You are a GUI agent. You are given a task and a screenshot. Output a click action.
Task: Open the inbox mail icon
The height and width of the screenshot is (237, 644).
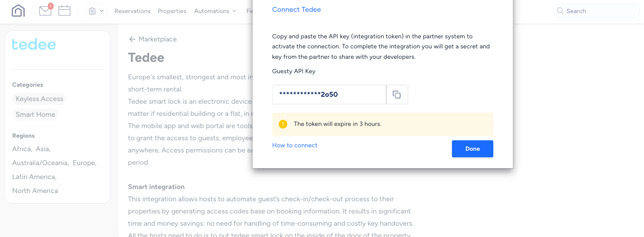[45, 11]
